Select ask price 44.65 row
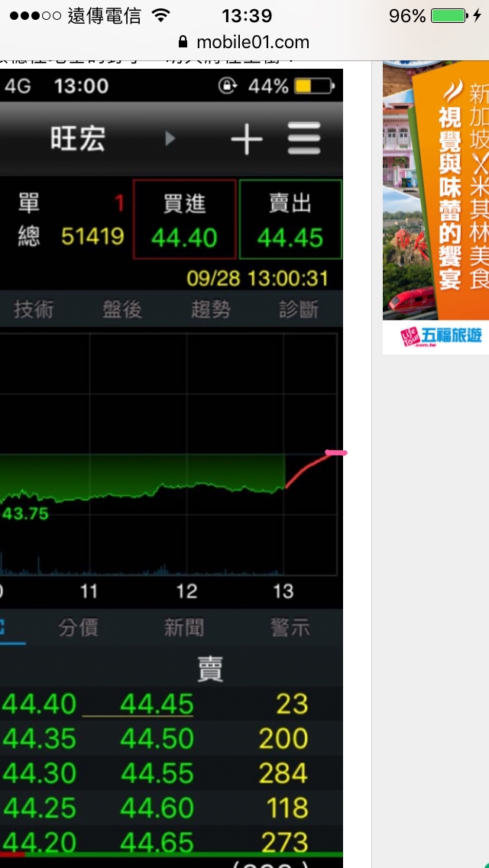489x868 pixels. 157,842
